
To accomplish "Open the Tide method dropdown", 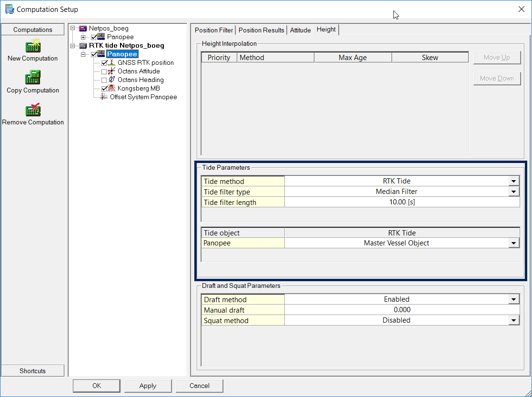I will tap(513, 181).
